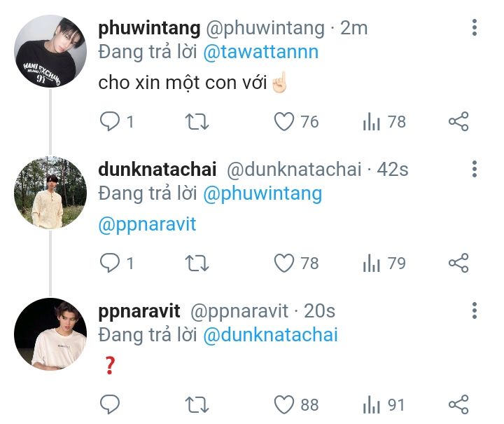Open the @dunknatachai reply-to link
This screenshot has width=504, height=424.
(271, 335)
